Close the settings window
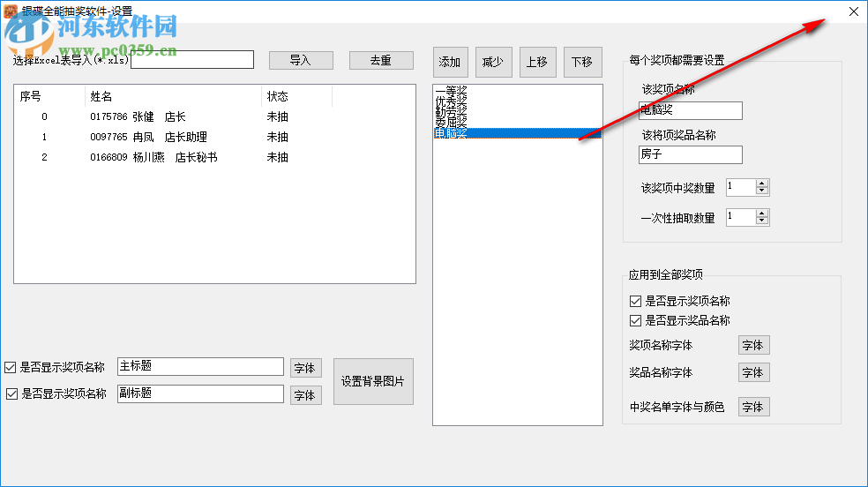The height and width of the screenshot is (487, 868). click(854, 11)
